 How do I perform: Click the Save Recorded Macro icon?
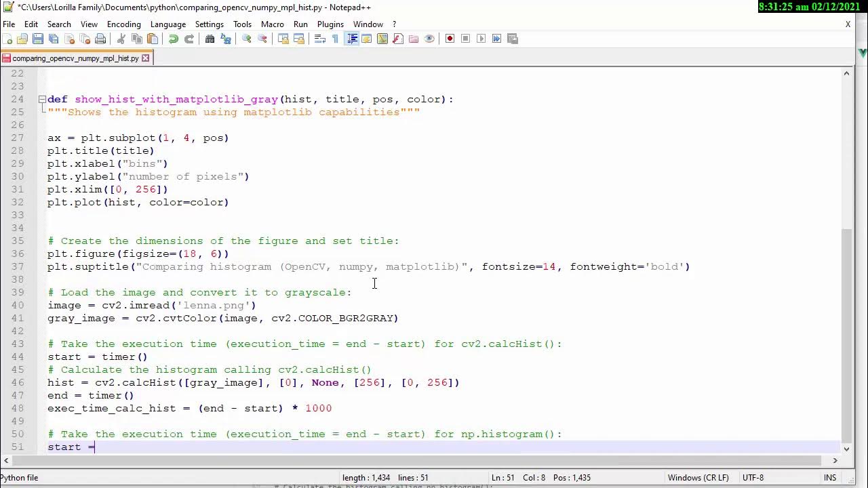pyautogui.click(x=512, y=39)
